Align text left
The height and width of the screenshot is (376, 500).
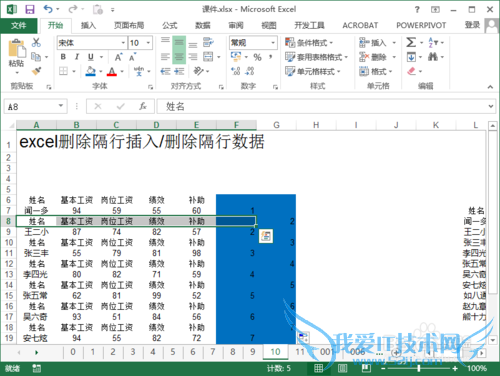pyautogui.click(x=165, y=57)
